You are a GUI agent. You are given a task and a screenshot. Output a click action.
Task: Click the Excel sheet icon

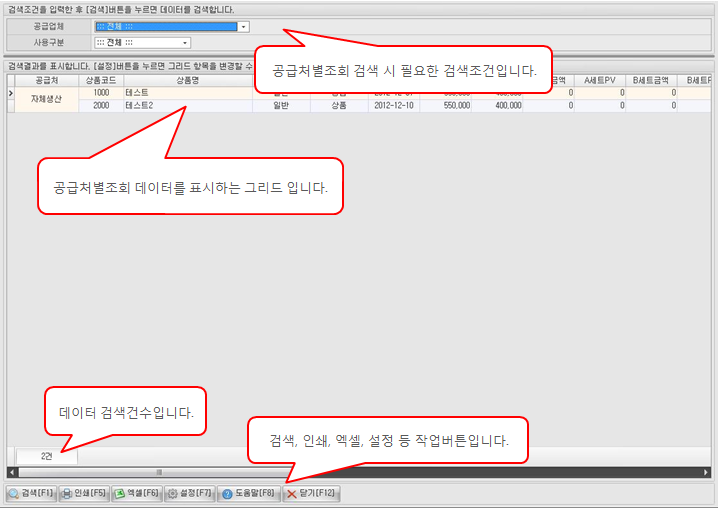[x=120, y=494]
